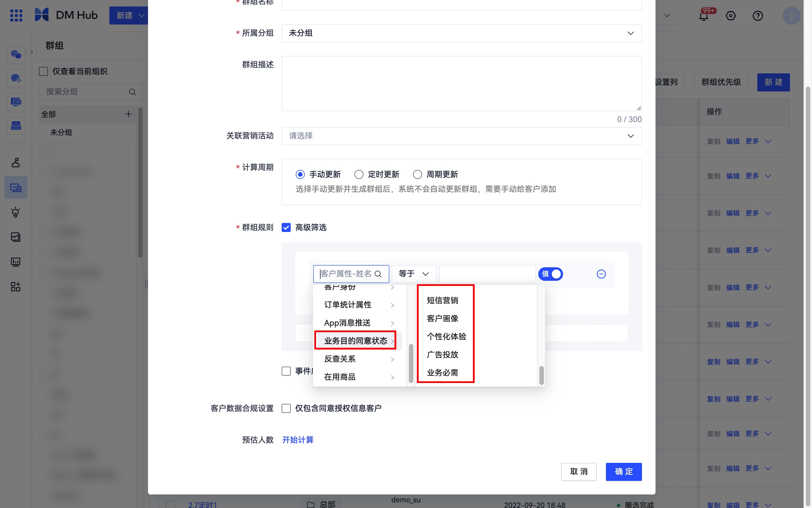Click the blue 新建 button on the right
Screen dimensions: 812x508
773,82
